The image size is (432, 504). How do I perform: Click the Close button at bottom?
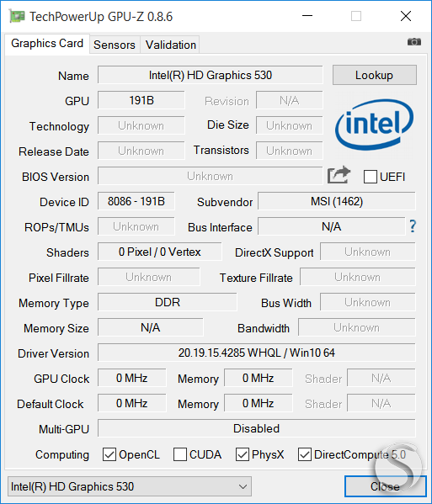pos(385,486)
